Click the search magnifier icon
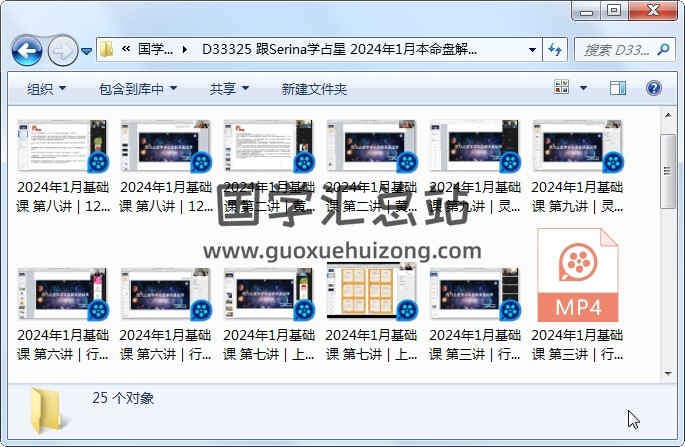The image size is (685, 447). coord(663,49)
